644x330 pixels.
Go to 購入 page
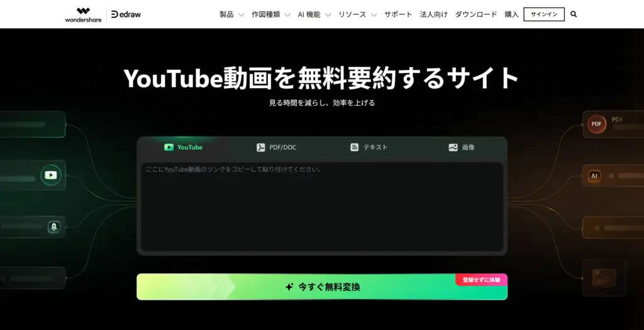(512, 14)
